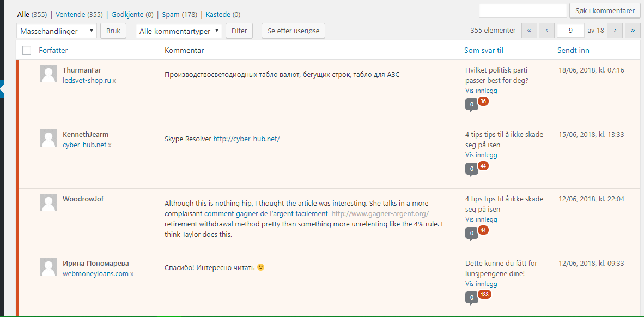
Task: Open ledsvet-shop.ru author link
Action: [x=87, y=81]
